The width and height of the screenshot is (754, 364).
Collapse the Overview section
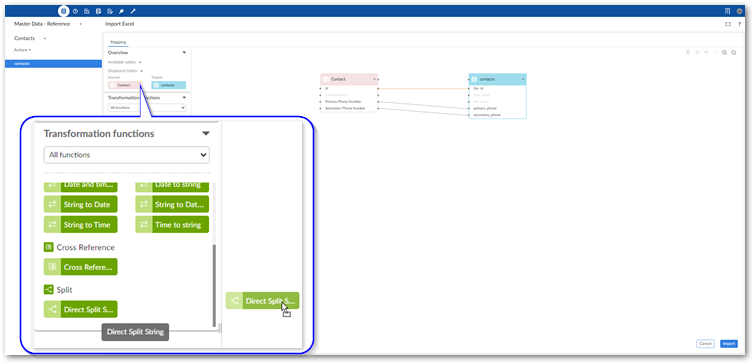coord(184,52)
